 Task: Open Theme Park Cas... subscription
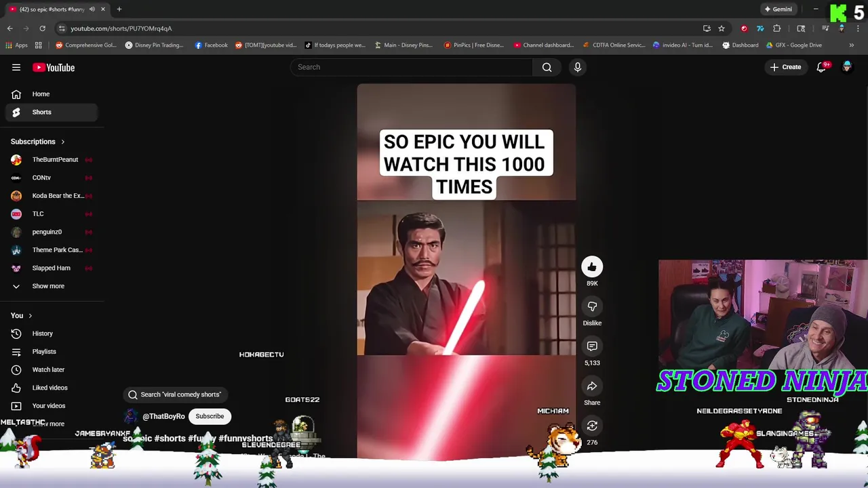(51, 250)
